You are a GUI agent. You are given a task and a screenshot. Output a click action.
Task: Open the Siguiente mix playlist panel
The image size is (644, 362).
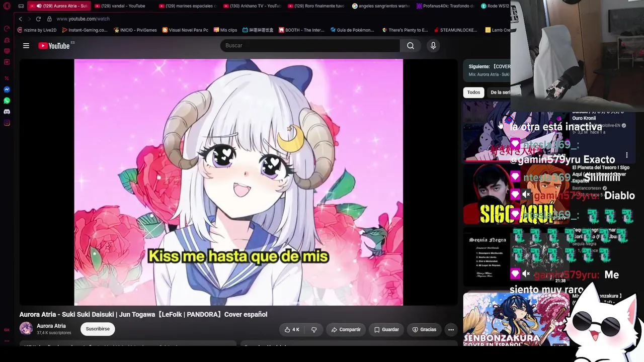(x=487, y=70)
